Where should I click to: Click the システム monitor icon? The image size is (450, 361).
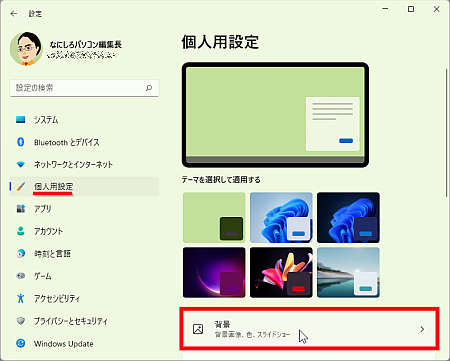coord(21,120)
